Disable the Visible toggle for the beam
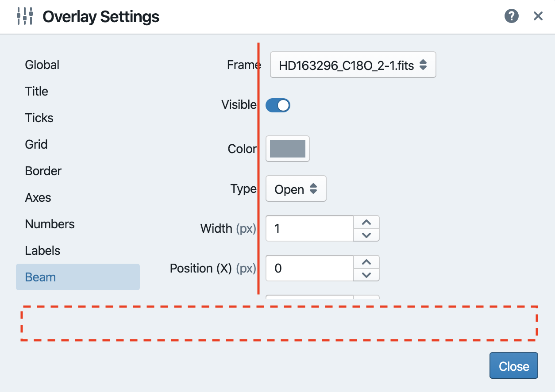This screenshot has height=392, width=555. (278, 105)
